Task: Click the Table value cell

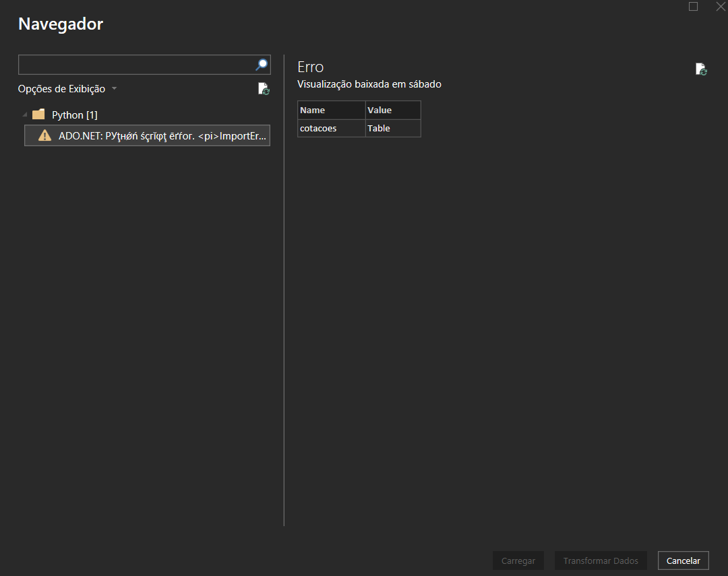Action: click(393, 128)
